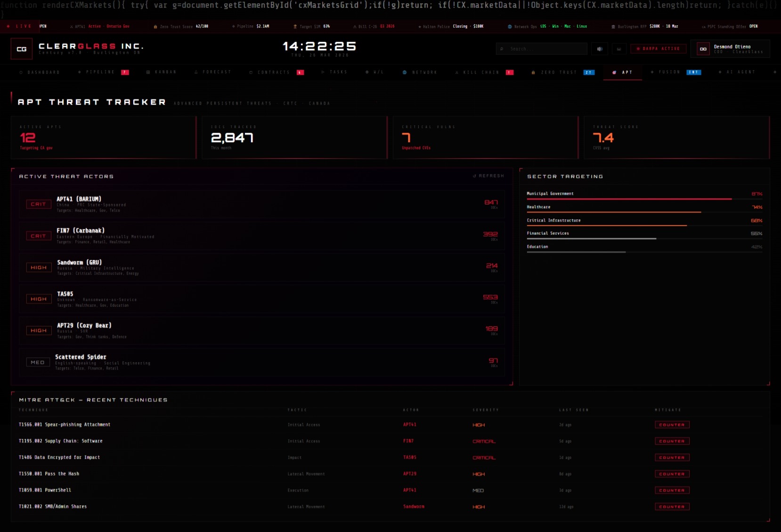Switch to the Kill Chain tab
Viewport: 781px width, 532px height.
[x=484, y=72]
